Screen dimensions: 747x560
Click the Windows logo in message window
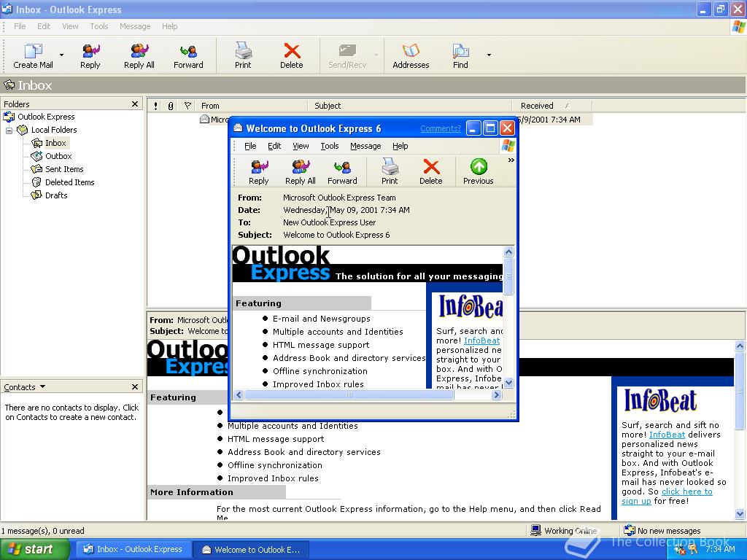tap(508, 146)
